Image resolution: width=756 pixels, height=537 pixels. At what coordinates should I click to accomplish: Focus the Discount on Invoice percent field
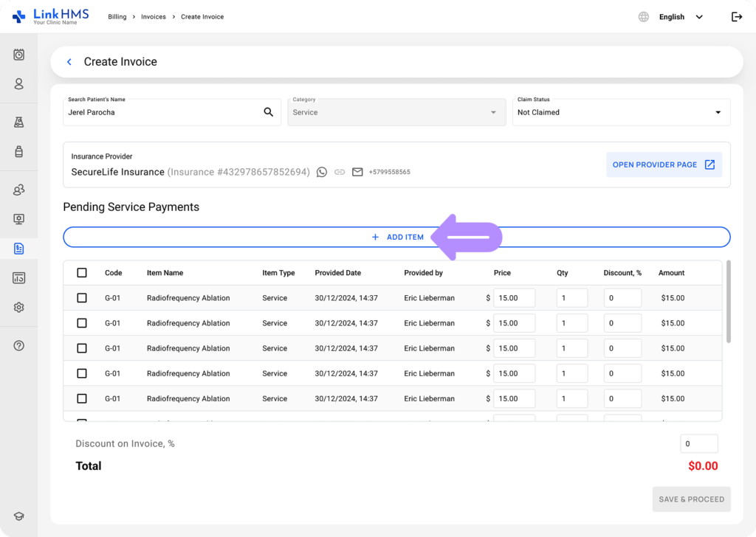pos(698,443)
